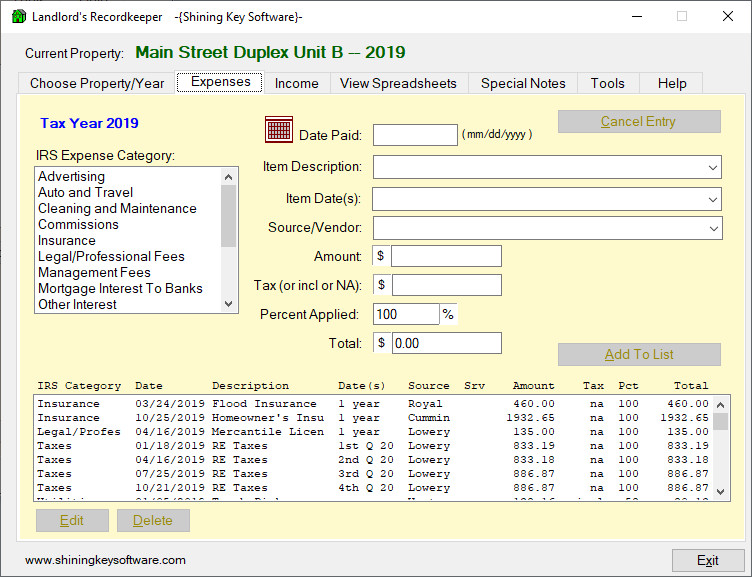Click the Tax Year 2019 label
Image resolution: width=753 pixels, height=579 pixels.
coord(89,123)
